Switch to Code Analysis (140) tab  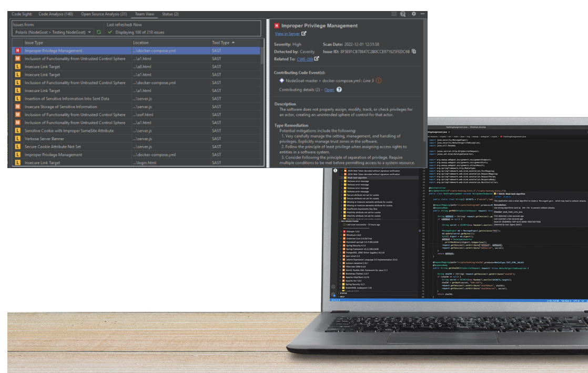[56, 14]
